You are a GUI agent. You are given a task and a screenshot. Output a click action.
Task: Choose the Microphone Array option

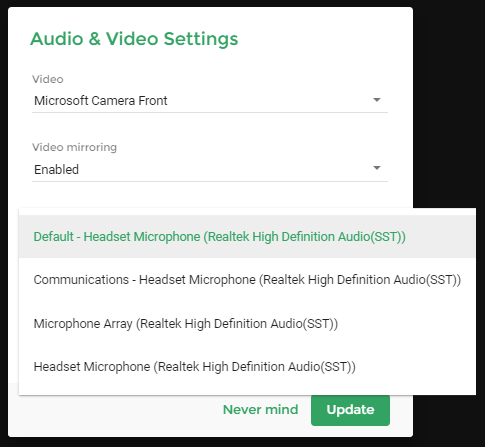[x=247, y=323]
